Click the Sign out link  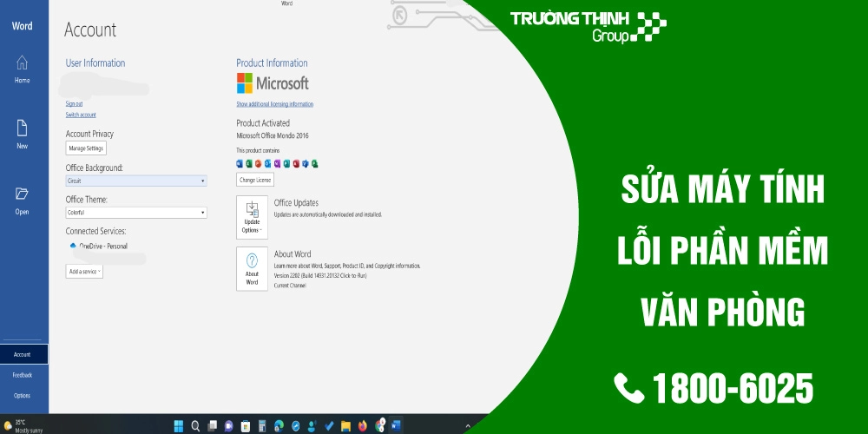tap(75, 103)
